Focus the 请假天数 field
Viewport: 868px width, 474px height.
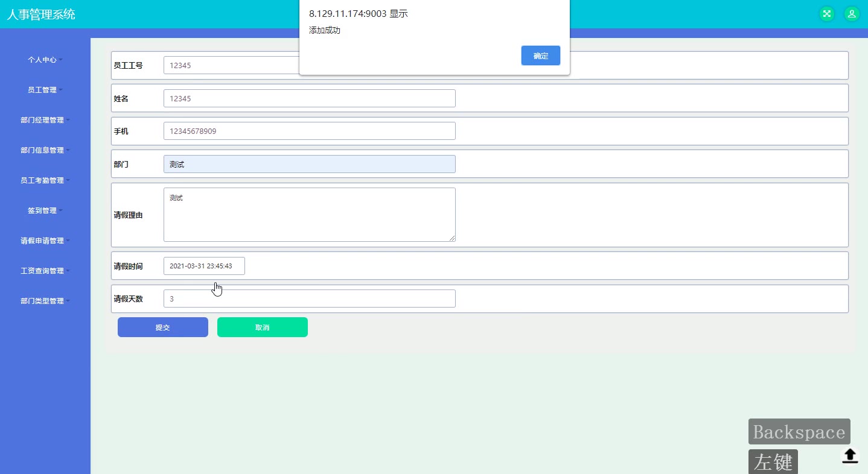(310, 299)
